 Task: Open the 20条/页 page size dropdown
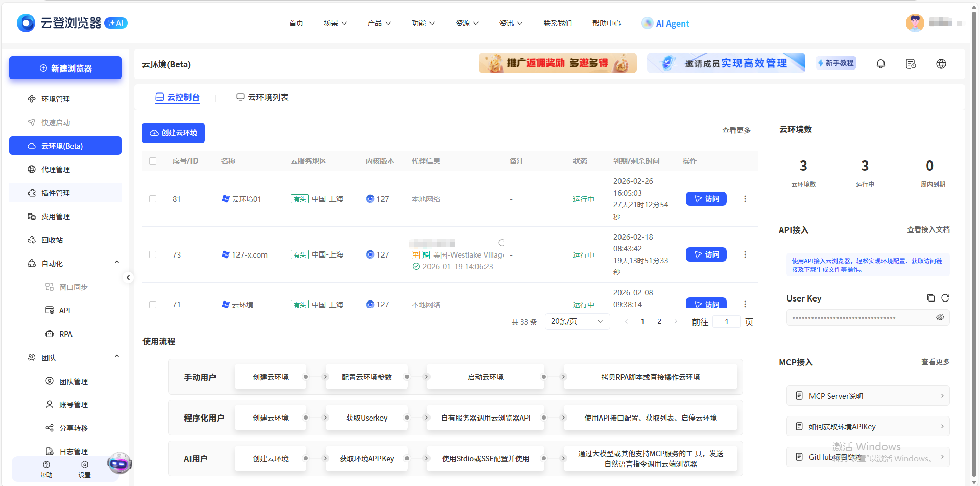tap(577, 321)
